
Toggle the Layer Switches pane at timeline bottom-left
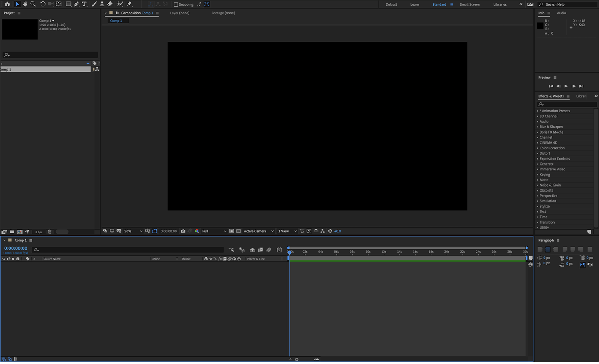(4, 359)
